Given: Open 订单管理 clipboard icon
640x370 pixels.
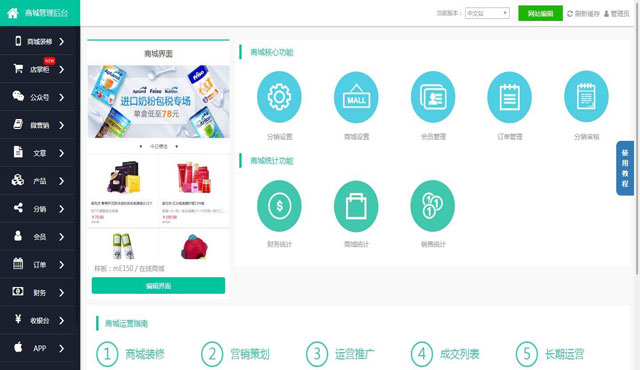Looking at the screenshot, I should tap(509, 97).
